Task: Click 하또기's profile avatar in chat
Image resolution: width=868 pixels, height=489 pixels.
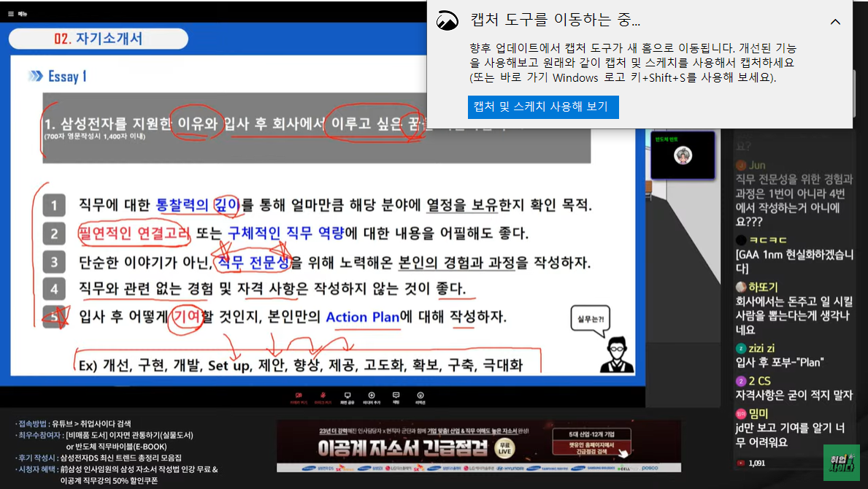Action: (741, 287)
